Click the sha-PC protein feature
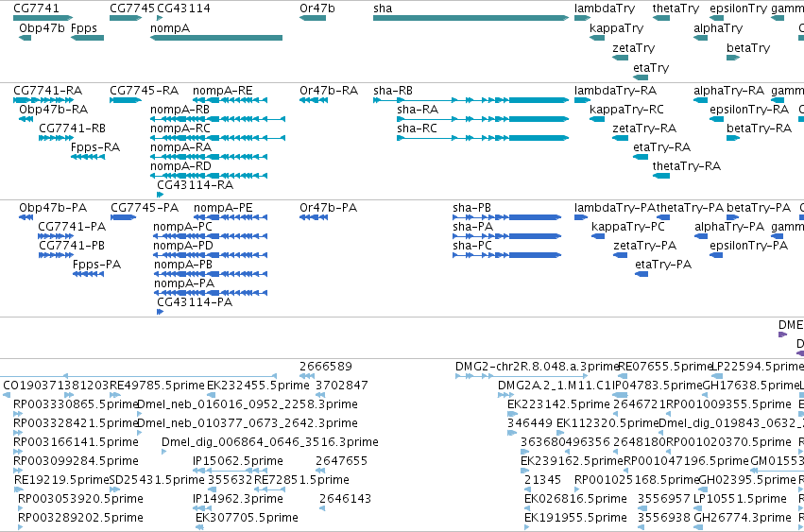The width and height of the screenshot is (804, 532). tap(506, 255)
